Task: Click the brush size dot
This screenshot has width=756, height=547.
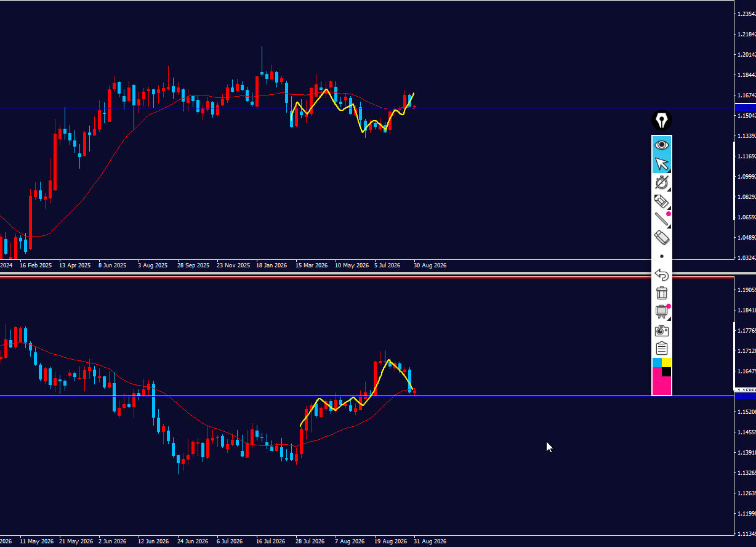Action: (662, 256)
